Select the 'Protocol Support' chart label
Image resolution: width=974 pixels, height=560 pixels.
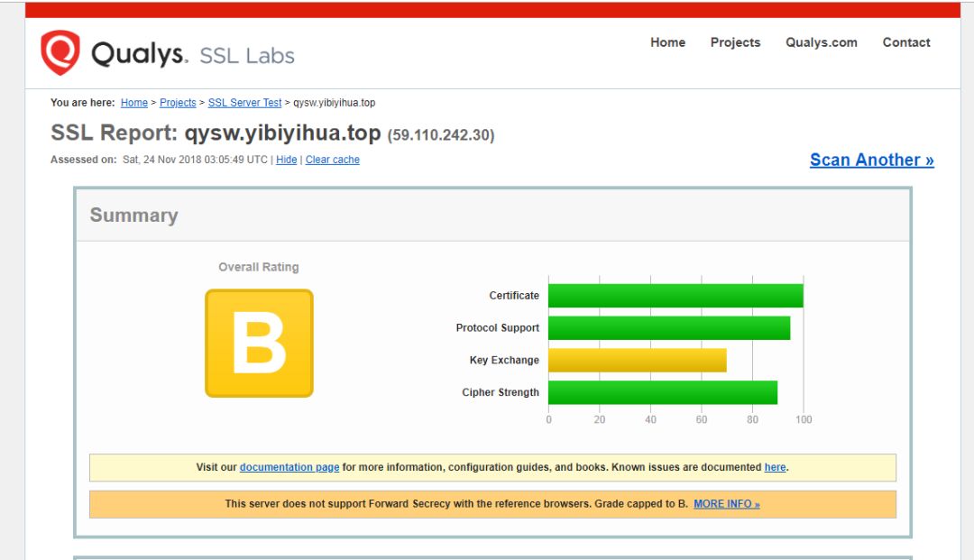tap(498, 328)
